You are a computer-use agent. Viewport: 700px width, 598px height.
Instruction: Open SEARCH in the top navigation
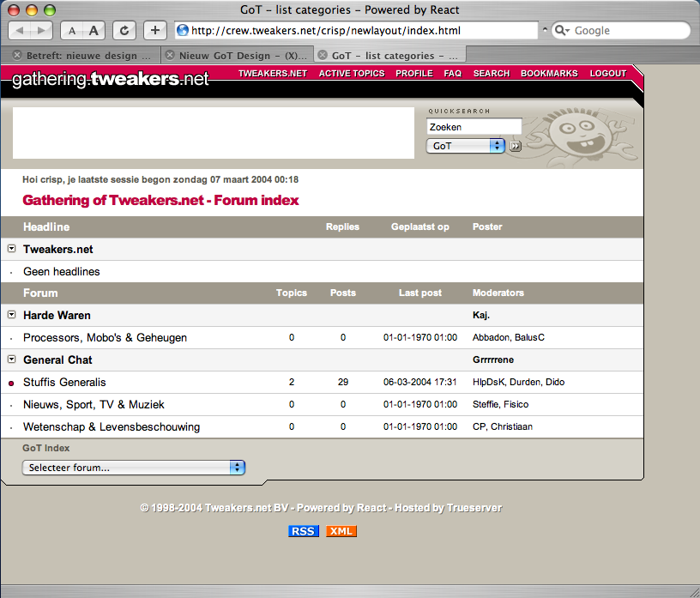(x=492, y=74)
